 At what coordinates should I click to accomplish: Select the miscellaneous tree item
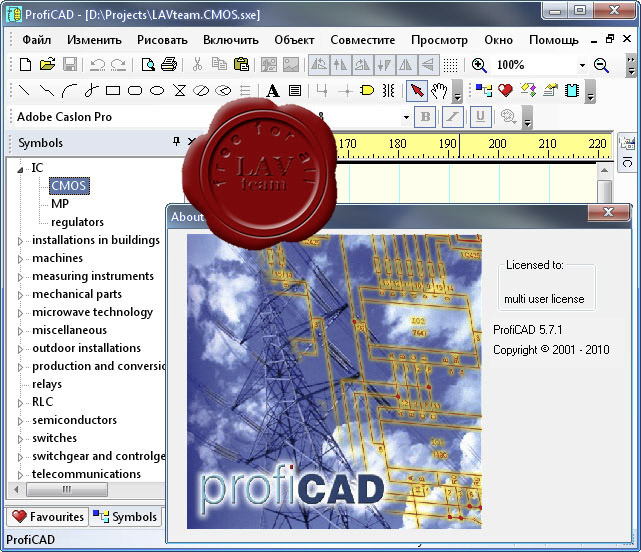69,330
